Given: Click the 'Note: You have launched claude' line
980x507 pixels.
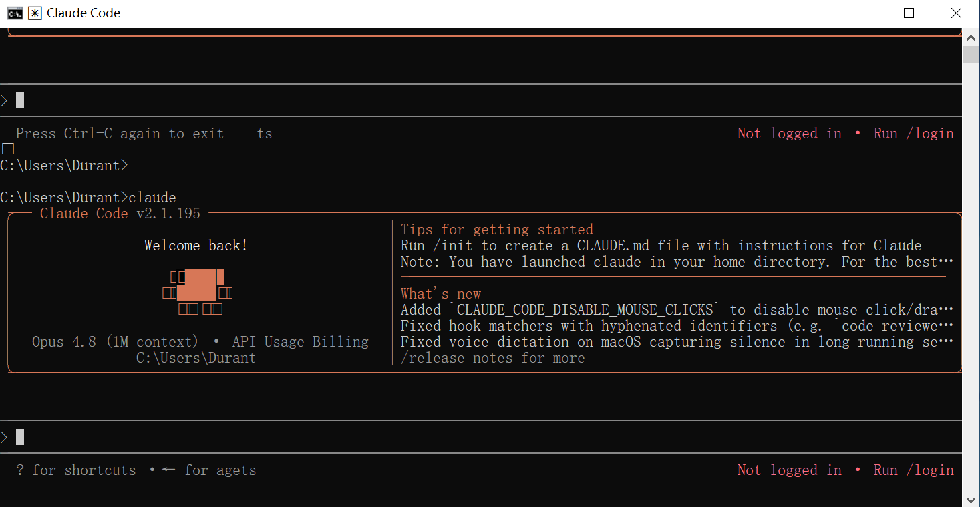Looking at the screenshot, I should click(677, 262).
